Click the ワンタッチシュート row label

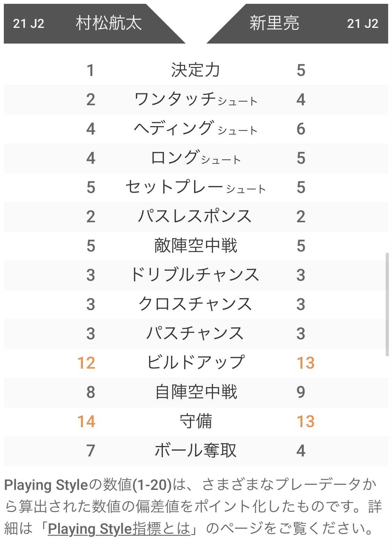[195, 100]
